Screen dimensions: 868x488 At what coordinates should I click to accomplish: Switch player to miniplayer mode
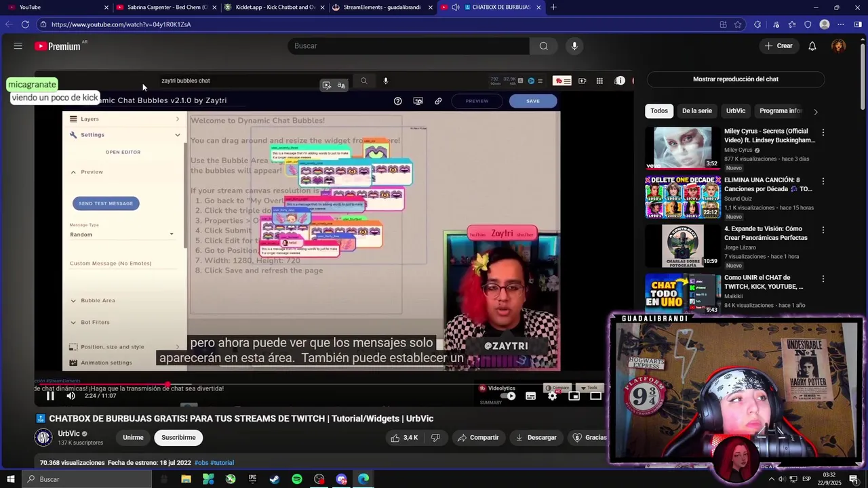click(574, 396)
